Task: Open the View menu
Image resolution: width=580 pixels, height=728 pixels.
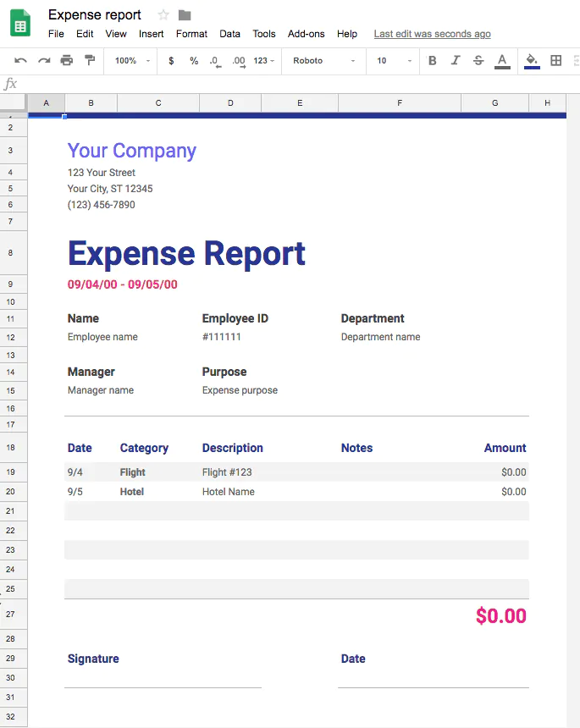Action: [116, 34]
